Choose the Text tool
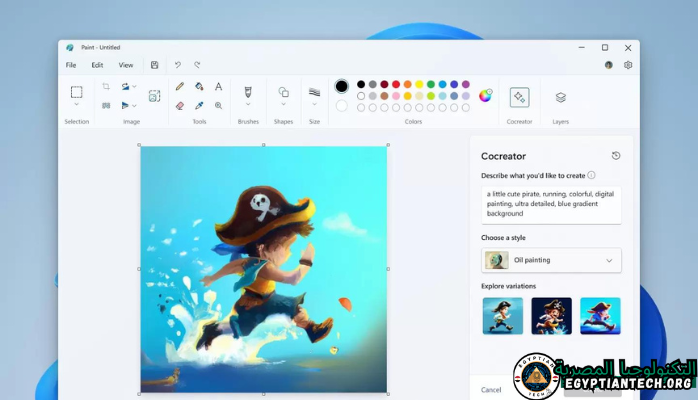This screenshot has height=400, width=698. [x=218, y=87]
